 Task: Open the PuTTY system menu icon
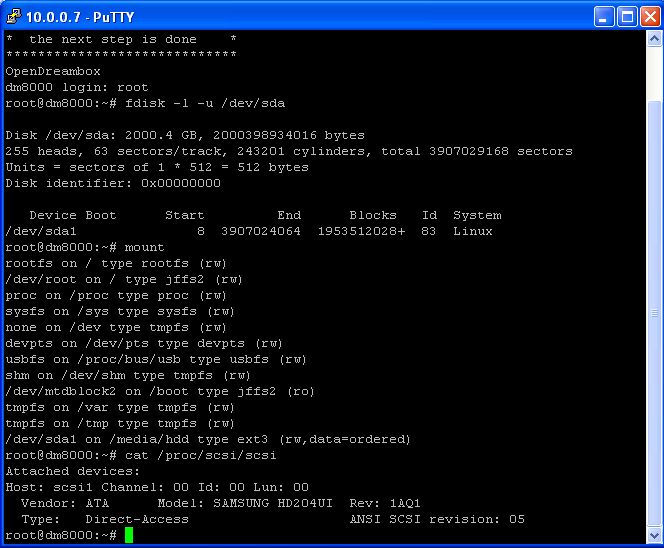tap(14, 16)
